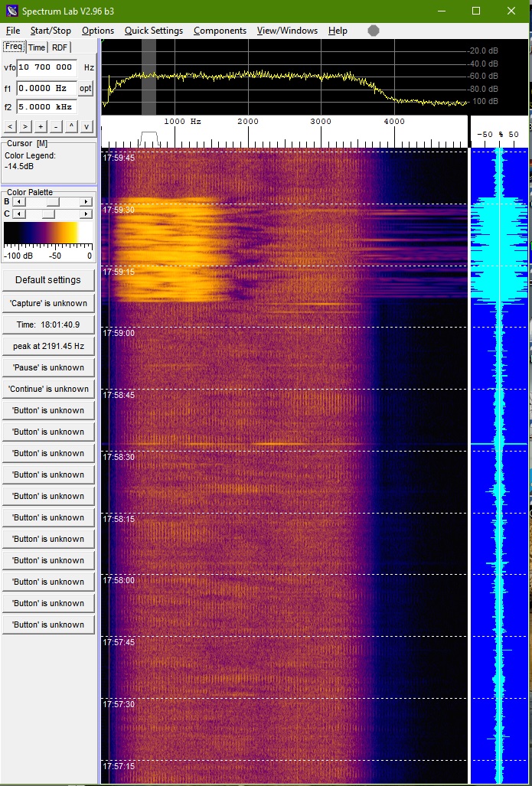Screen dimensions: 532x786
Task: Click the Spectrum Lab title bar icon
Action: click(x=12, y=11)
